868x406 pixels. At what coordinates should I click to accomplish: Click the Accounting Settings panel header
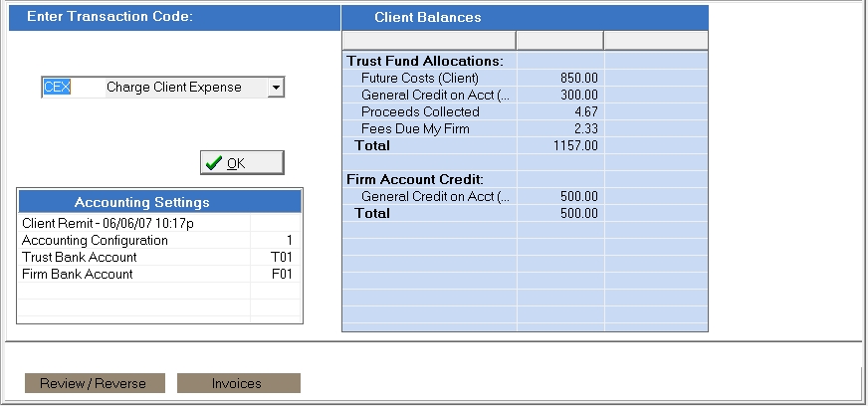pos(159,202)
